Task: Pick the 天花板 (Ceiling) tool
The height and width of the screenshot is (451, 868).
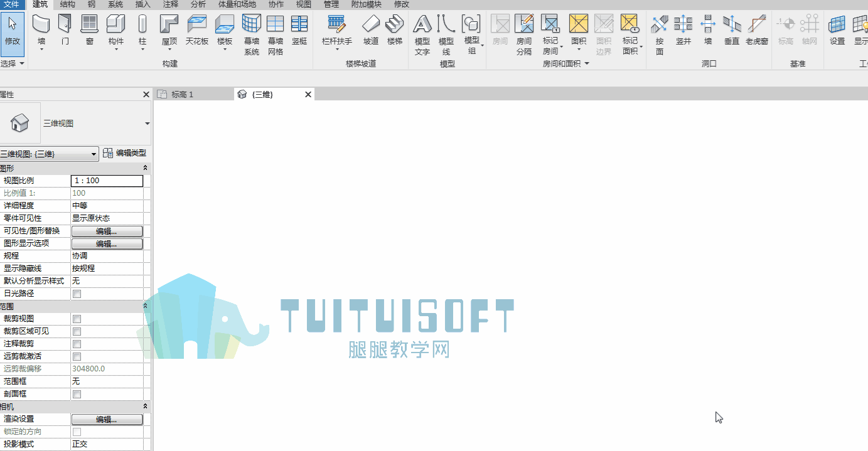Action: coord(197,31)
